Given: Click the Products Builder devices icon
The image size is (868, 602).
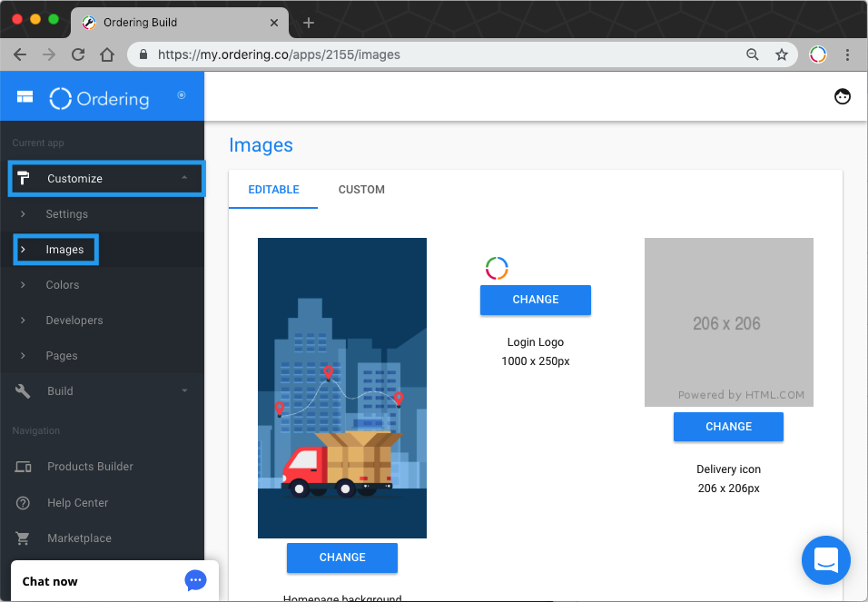Looking at the screenshot, I should coord(23,467).
